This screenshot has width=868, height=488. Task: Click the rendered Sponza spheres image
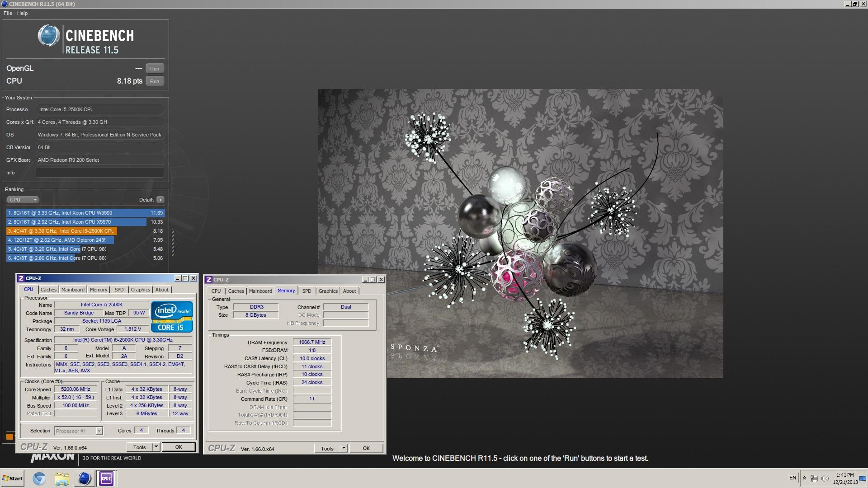520,234
